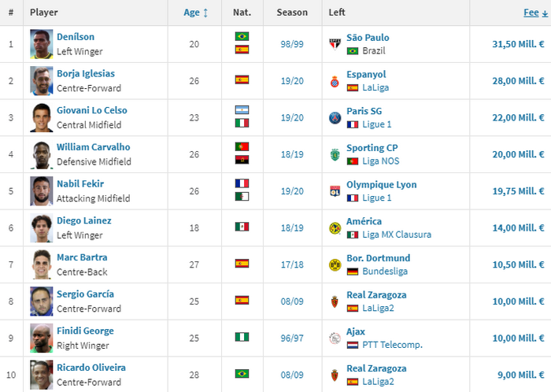Click the Sporting CP club crest
The width and height of the screenshot is (551, 392).
click(335, 154)
